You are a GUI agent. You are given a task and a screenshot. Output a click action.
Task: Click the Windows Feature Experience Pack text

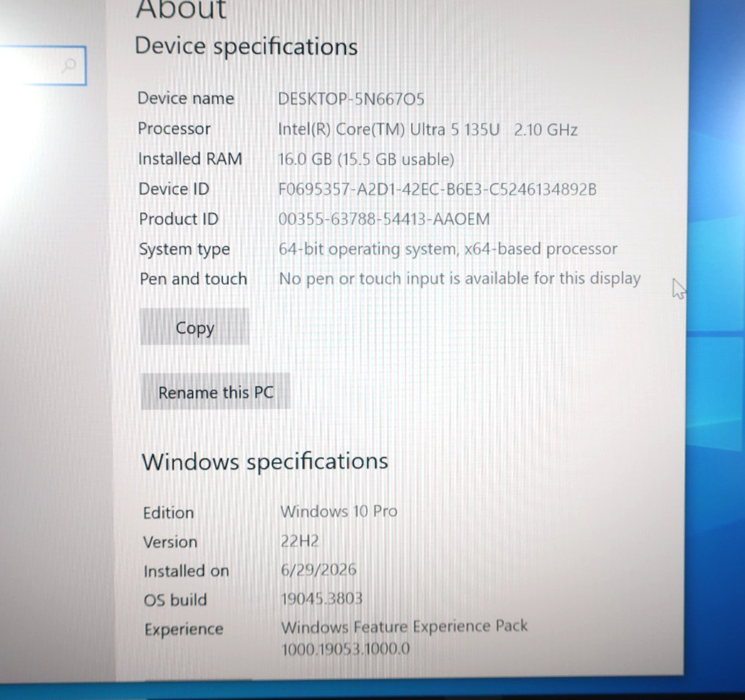click(404, 626)
